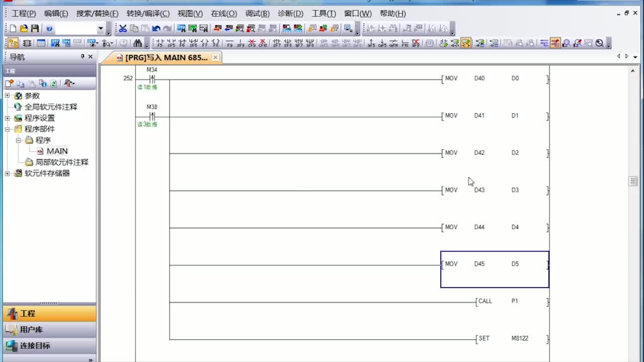Delete vertical line cF10
The width and height of the screenshot is (644, 362).
263,43
